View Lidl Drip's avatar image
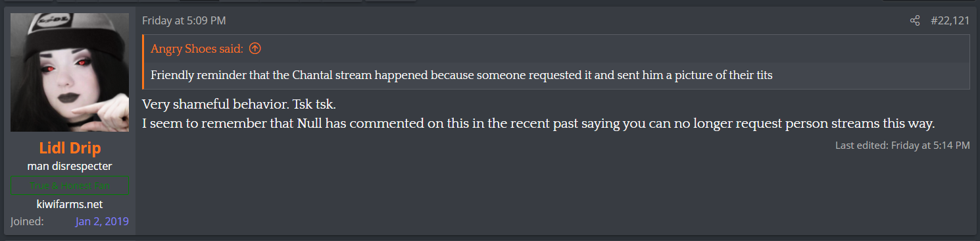Screen dimensions: 980x241 click(x=69, y=72)
